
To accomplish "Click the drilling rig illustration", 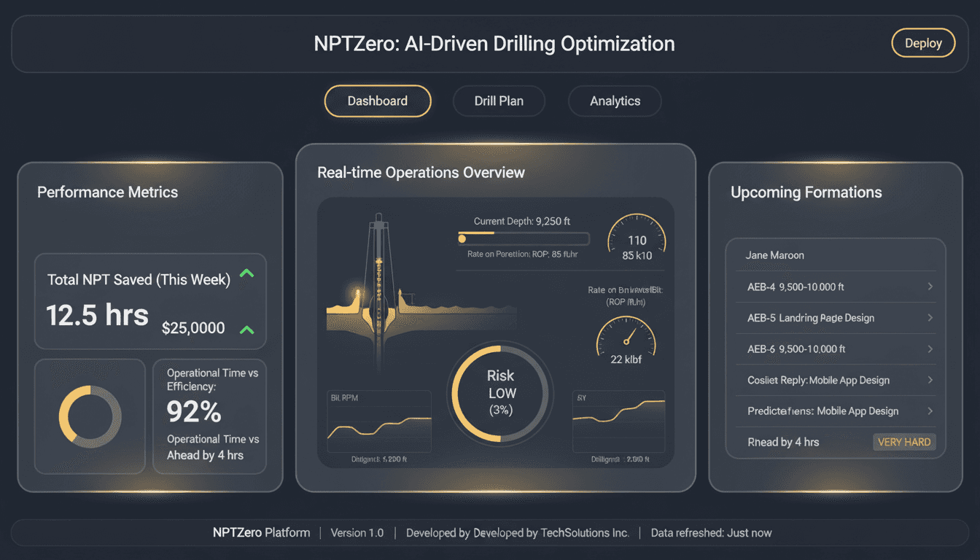I will (x=379, y=292).
